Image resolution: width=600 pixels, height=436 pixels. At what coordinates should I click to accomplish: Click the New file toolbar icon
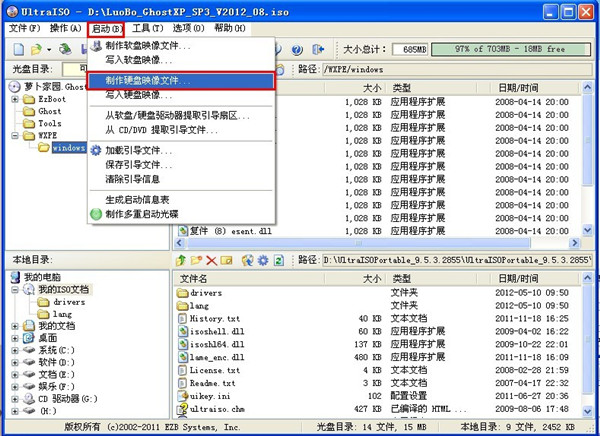pyautogui.click(x=19, y=49)
